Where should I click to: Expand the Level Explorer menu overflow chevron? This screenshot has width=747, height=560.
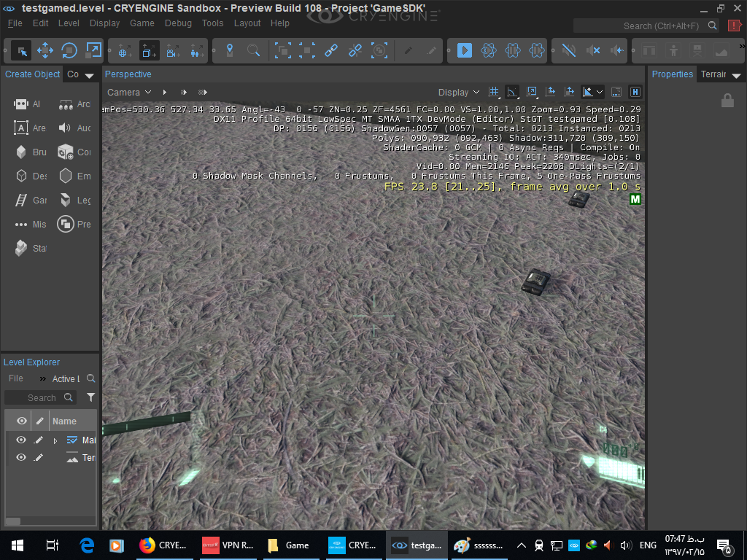(43, 379)
